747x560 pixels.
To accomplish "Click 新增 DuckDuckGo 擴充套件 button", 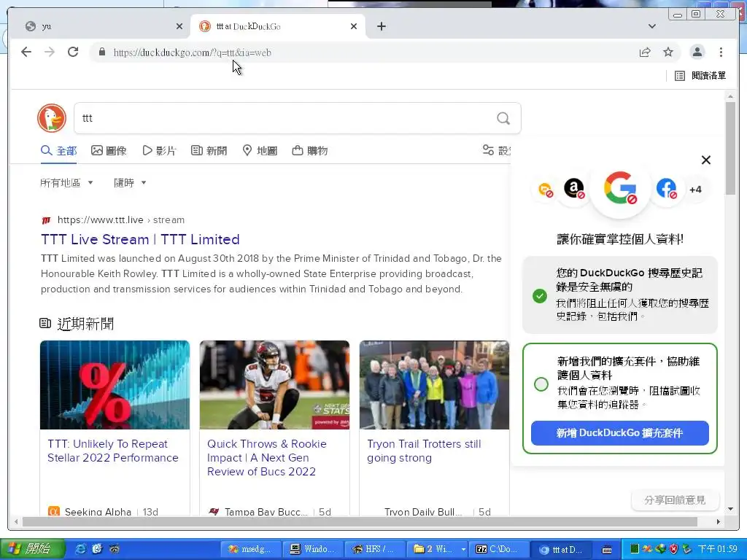I will [620, 433].
